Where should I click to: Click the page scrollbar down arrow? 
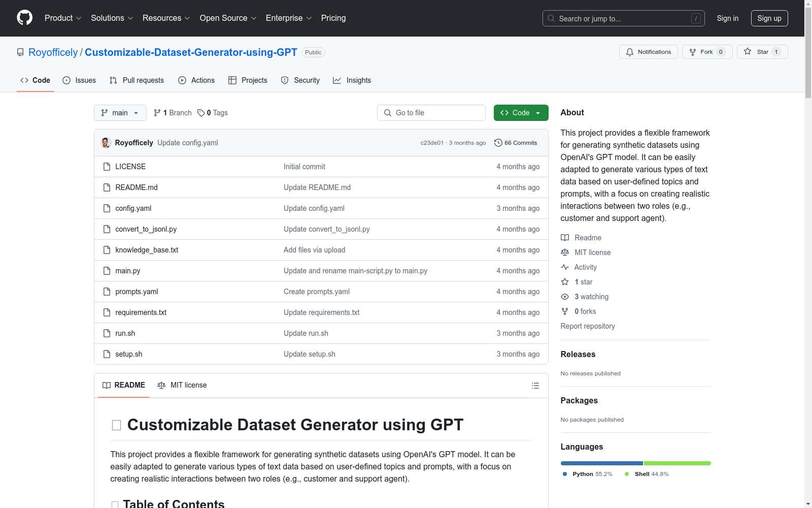pos(808,504)
